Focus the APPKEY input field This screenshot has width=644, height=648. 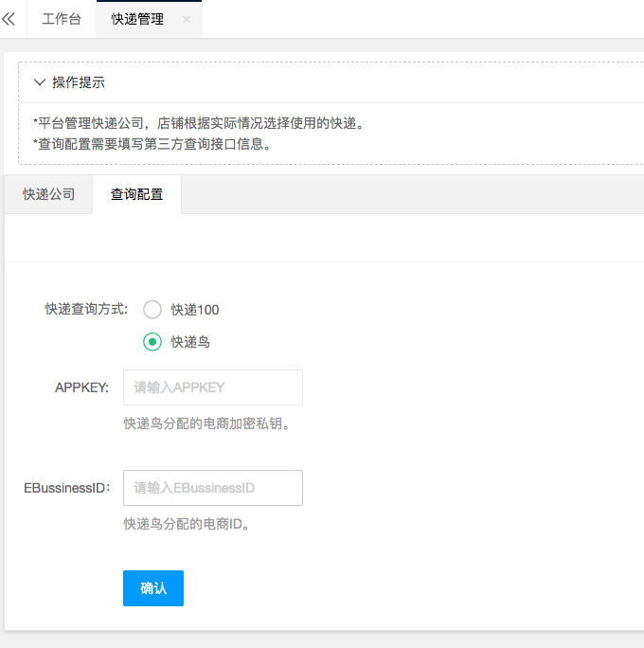[213, 387]
